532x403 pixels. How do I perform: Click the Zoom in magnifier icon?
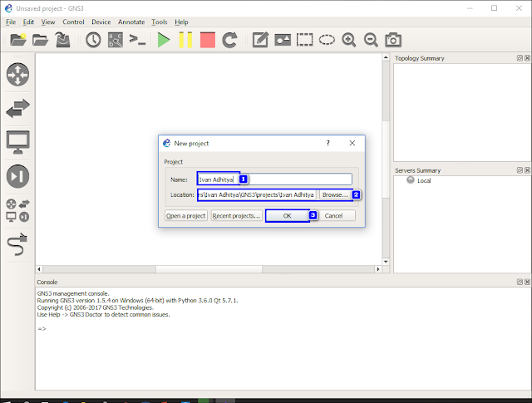[x=349, y=40]
